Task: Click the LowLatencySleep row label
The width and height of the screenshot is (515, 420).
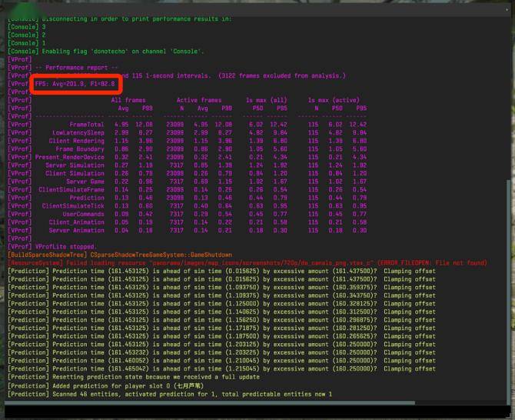Action: pyautogui.click(x=78, y=132)
